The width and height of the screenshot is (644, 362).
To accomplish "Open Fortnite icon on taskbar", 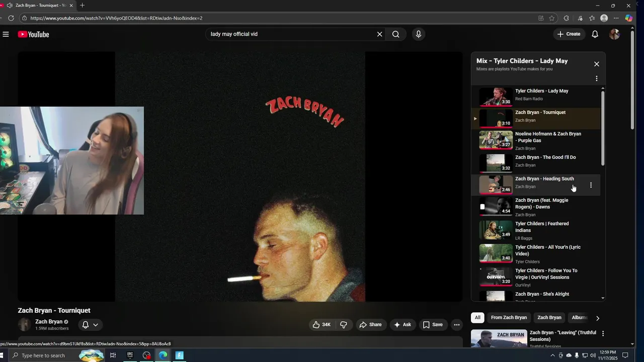I will (x=180, y=355).
